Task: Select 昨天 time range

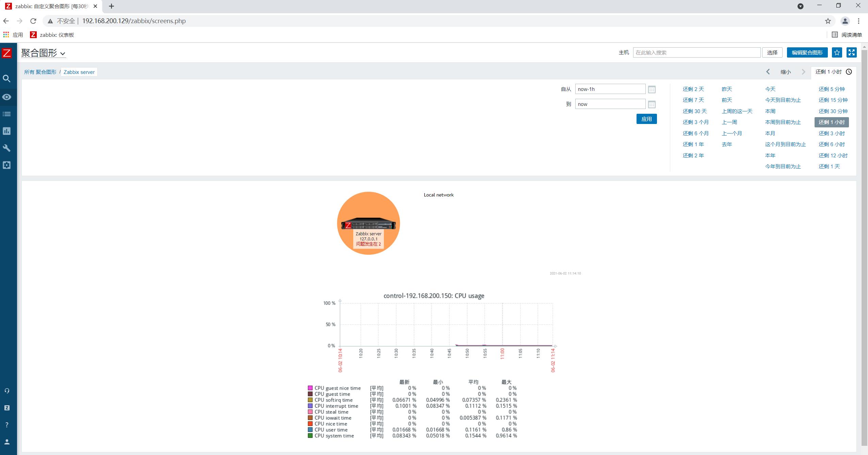Action: point(726,89)
